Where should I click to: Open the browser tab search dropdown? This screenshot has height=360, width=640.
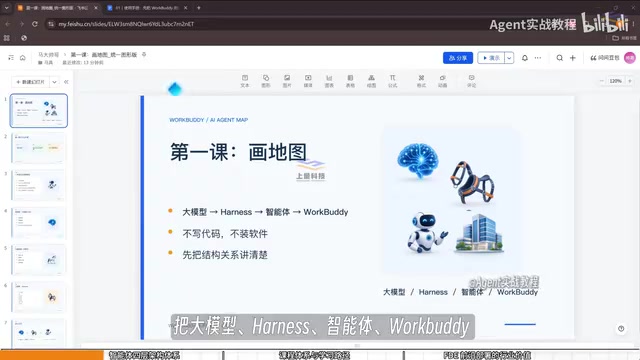pyautogui.click(x=7, y=8)
